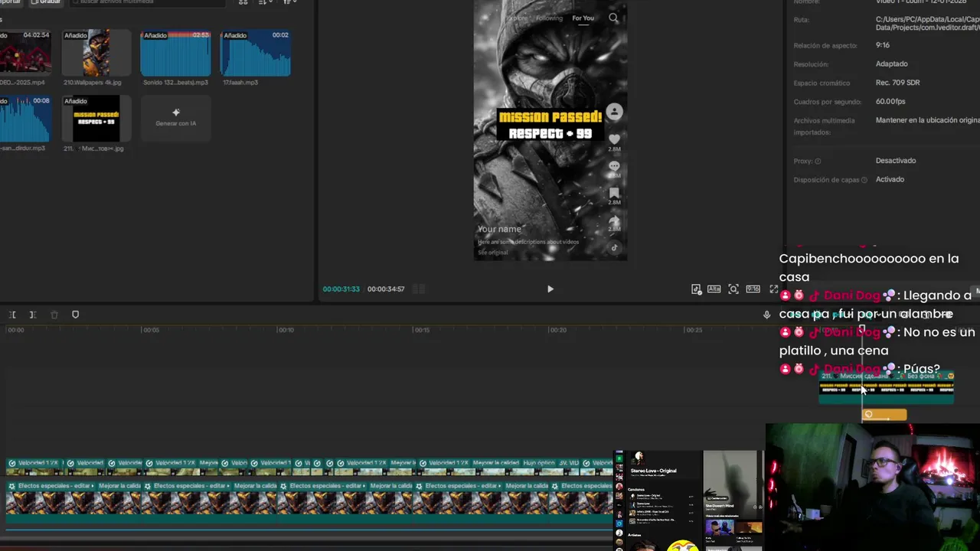Viewport: 980px width, 551px height.
Task: Click the 00:20 mark on timeline ruler
Action: coord(558,330)
